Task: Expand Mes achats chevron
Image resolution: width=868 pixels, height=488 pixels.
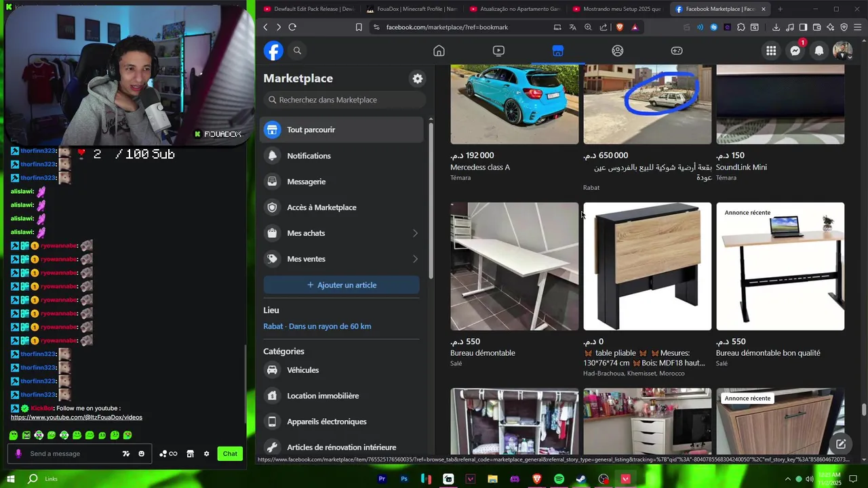Action: point(415,233)
